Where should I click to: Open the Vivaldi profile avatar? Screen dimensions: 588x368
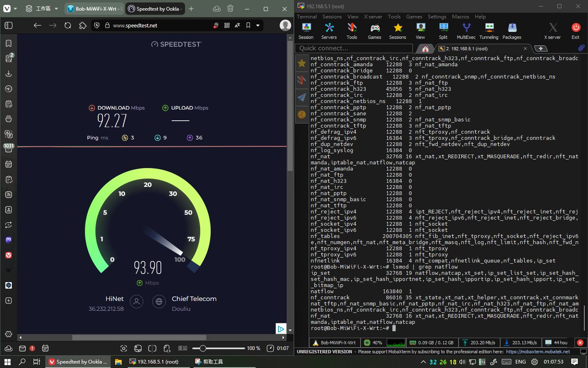(x=285, y=26)
